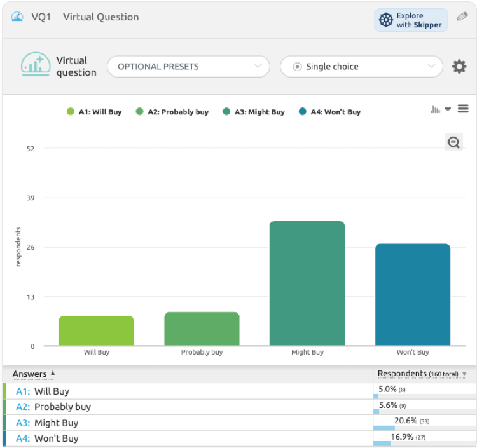Toggle A1: Will Buy legend series
The height and width of the screenshot is (448, 477).
pyautogui.click(x=94, y=112)
